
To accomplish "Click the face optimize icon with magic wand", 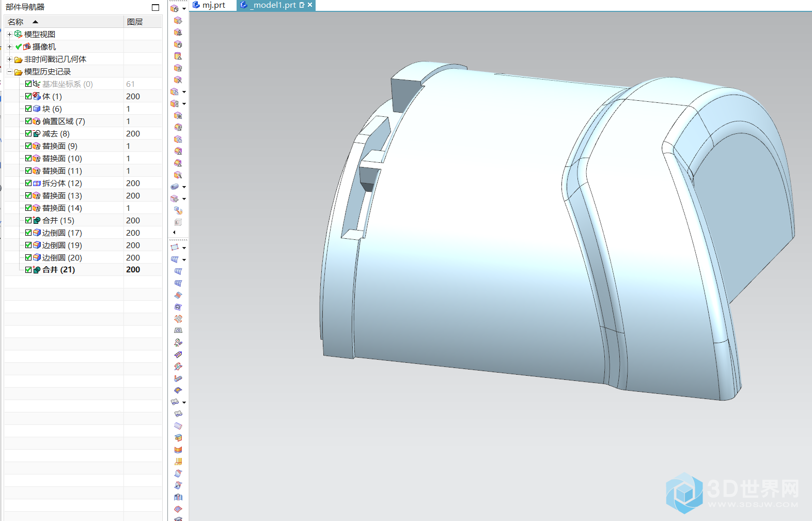I will tap(178, 175).
